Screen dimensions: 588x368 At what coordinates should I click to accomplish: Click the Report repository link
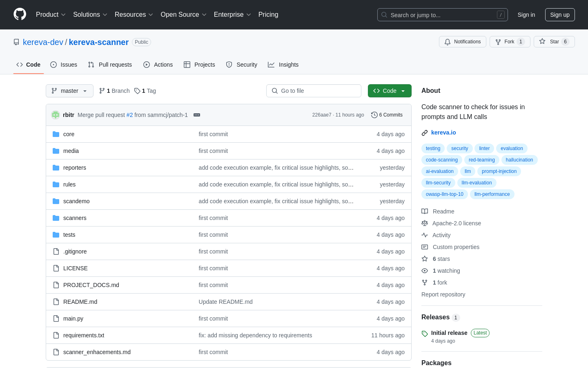443,294
